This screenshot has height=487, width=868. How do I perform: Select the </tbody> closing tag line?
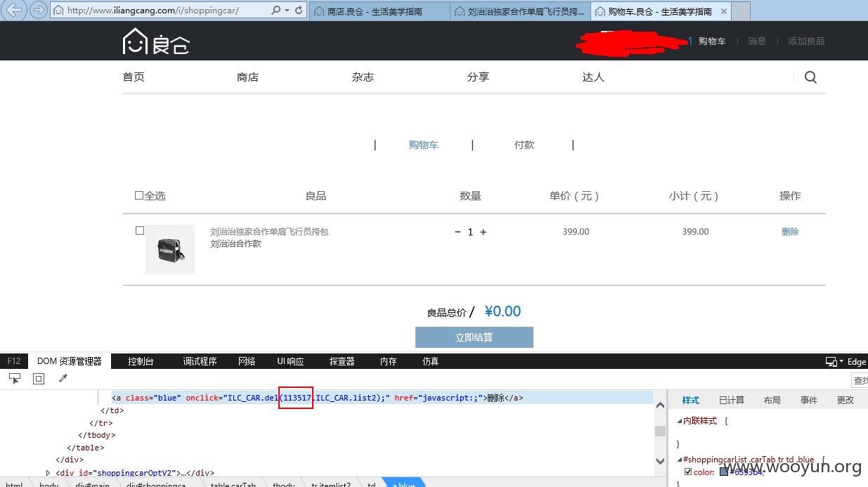click(x=97, y=435)
